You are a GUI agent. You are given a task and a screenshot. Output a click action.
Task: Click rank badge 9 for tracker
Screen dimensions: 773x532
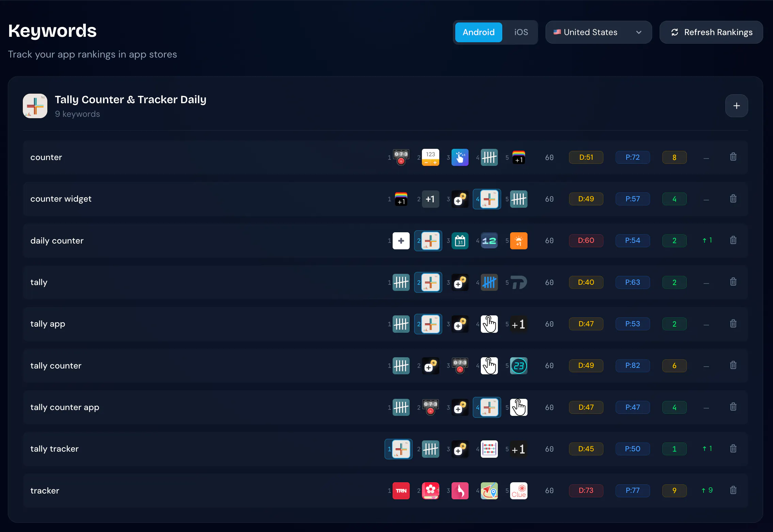coord(674,490)
